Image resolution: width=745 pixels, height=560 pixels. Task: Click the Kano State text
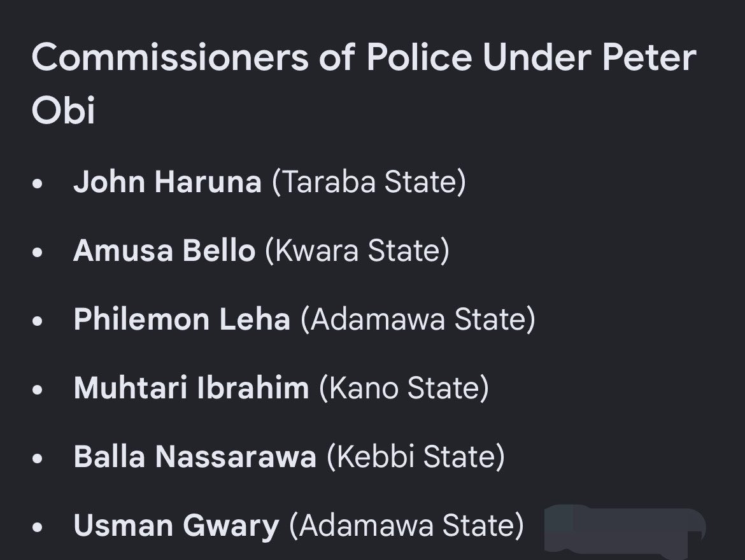point(404,388)
